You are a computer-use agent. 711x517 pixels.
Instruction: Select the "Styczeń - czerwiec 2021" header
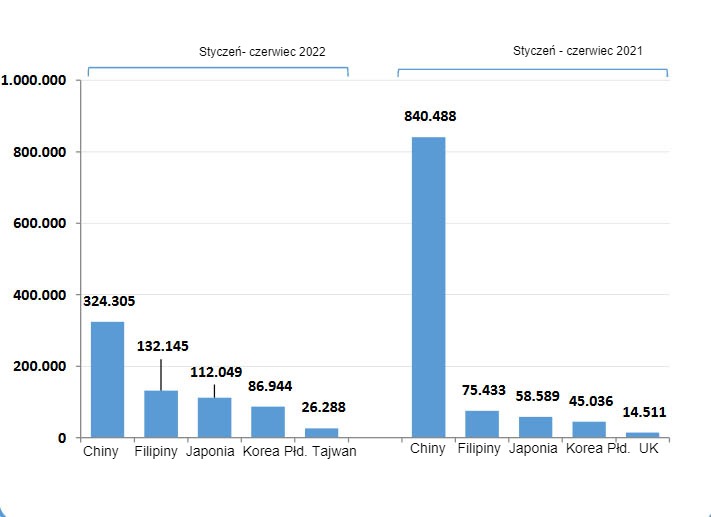[x=578, y=50]
